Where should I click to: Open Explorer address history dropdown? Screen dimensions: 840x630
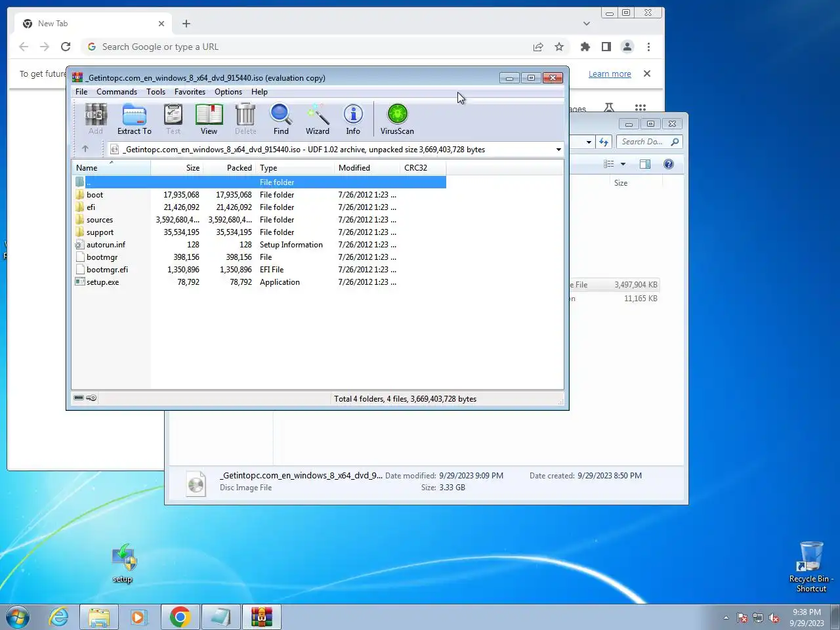(x=589, y=142)
